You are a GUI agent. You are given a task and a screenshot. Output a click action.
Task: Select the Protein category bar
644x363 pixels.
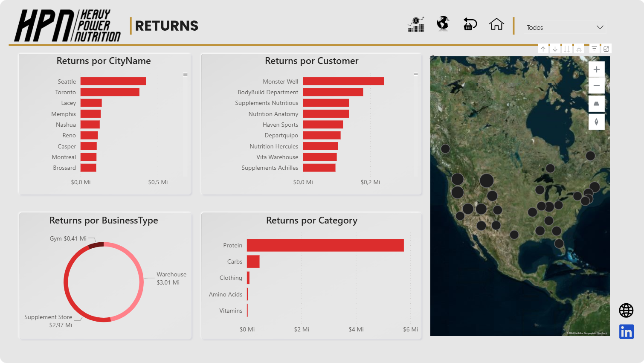coord(325,245)
